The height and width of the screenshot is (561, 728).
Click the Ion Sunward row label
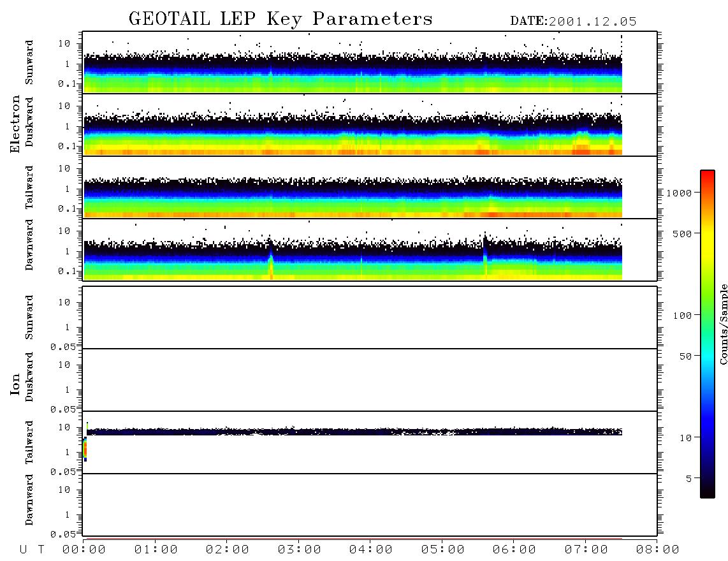pos(29,317)
